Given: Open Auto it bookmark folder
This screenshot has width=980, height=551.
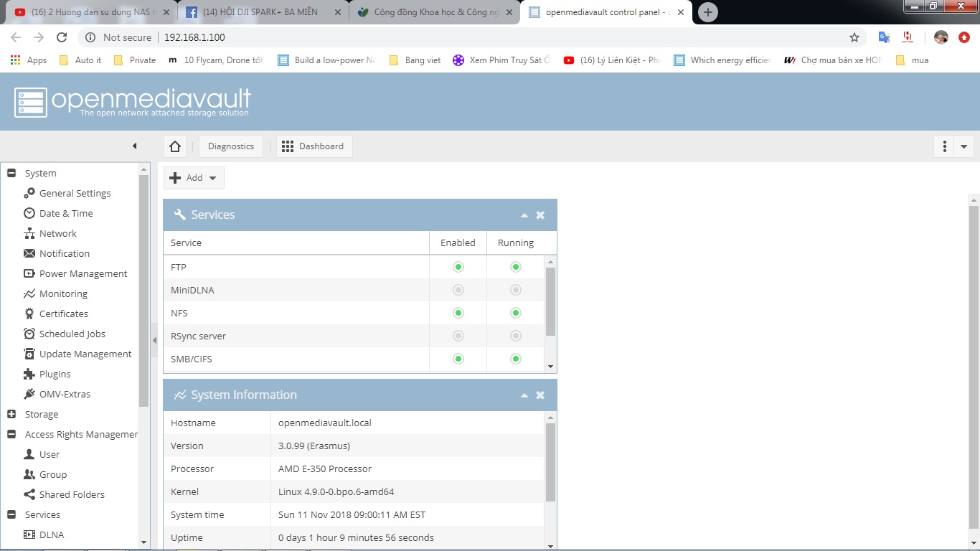Looking at the screenshot, I should coord(80,60).
